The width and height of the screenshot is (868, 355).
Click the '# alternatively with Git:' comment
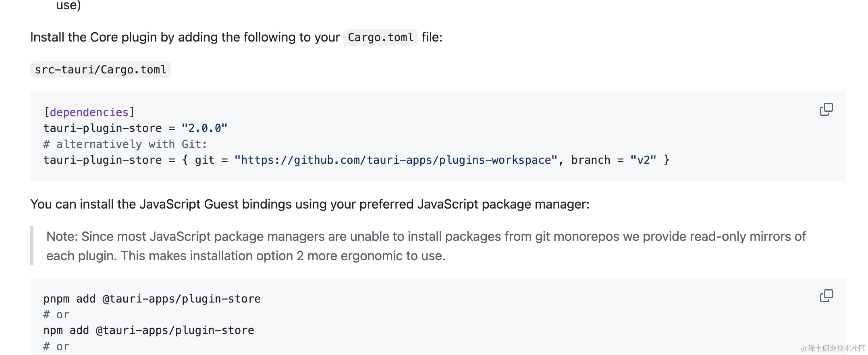click(x=125, y=144)
